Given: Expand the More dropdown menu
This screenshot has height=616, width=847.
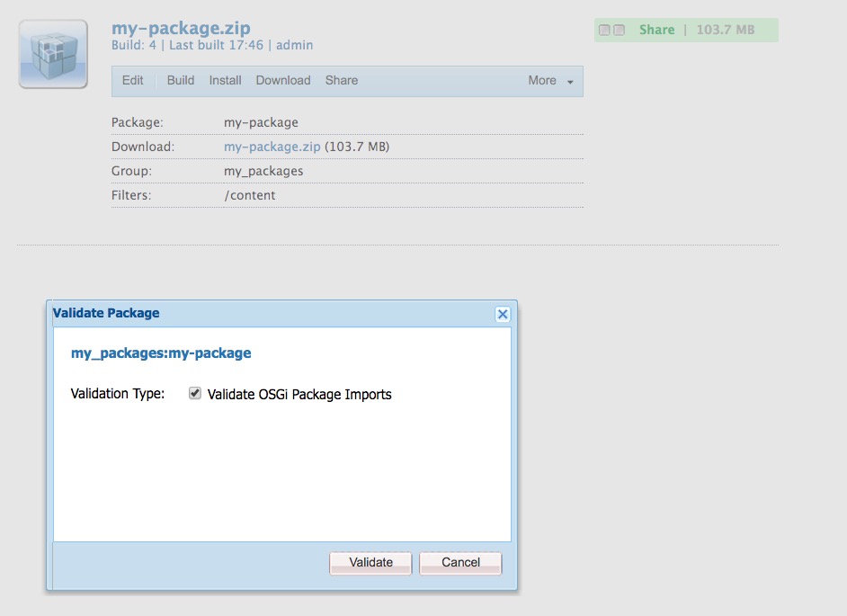Looking at the screenshot, I should tap(550, 81).
